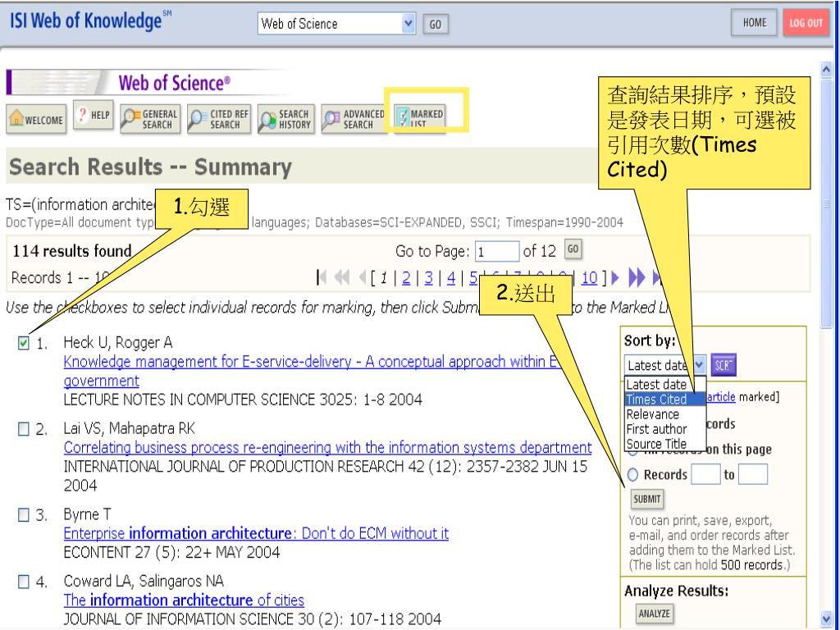
Task: Open Search History
Action: coord(286,119)
